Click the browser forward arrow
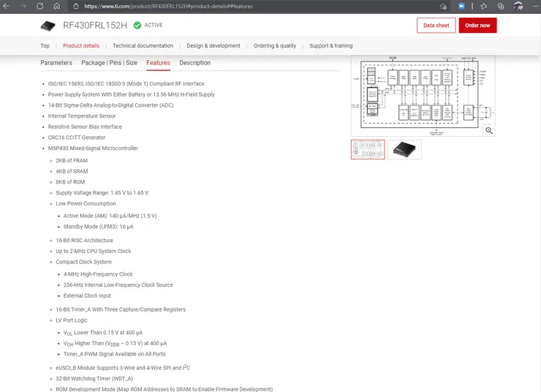This screenshot has height=392, width=541. click(x=23, y=6)
